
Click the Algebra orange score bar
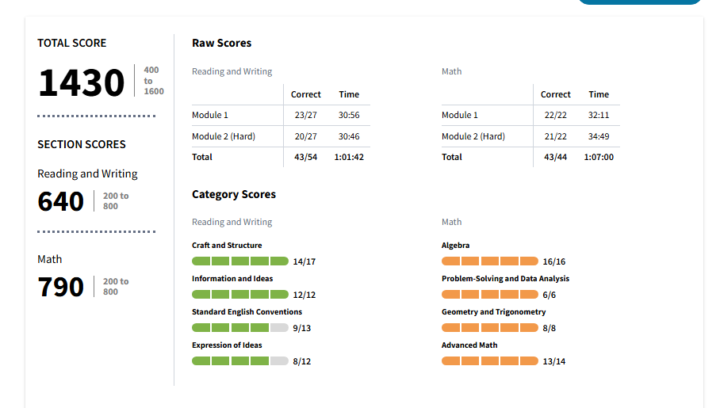coord(489,261)
